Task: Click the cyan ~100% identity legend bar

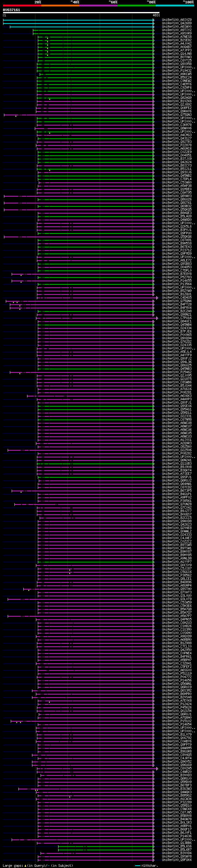Action: click(175, 6)
